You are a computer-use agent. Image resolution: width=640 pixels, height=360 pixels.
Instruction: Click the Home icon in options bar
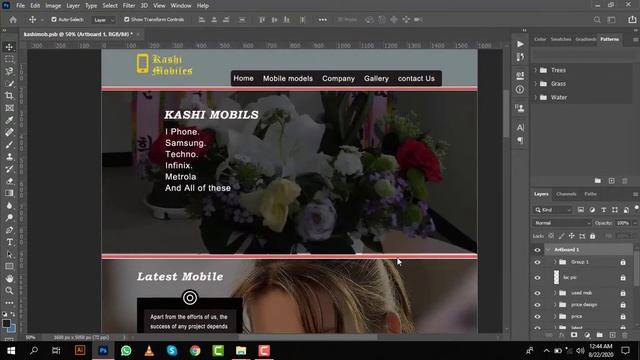point(13,20)
